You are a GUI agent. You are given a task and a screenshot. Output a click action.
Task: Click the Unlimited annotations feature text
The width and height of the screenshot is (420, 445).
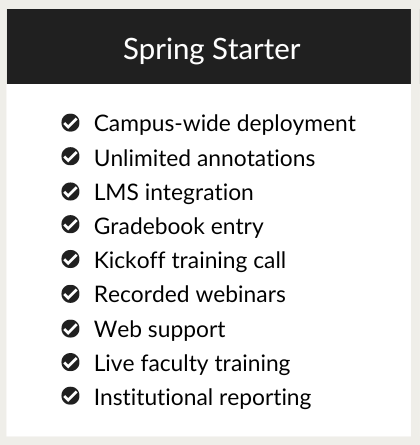(x=205, y=158)
